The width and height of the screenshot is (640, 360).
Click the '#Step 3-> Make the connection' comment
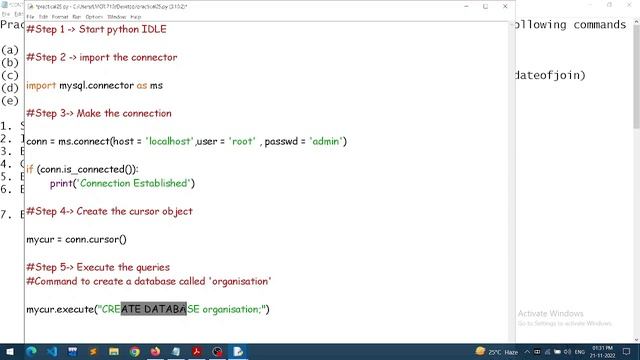99,113
